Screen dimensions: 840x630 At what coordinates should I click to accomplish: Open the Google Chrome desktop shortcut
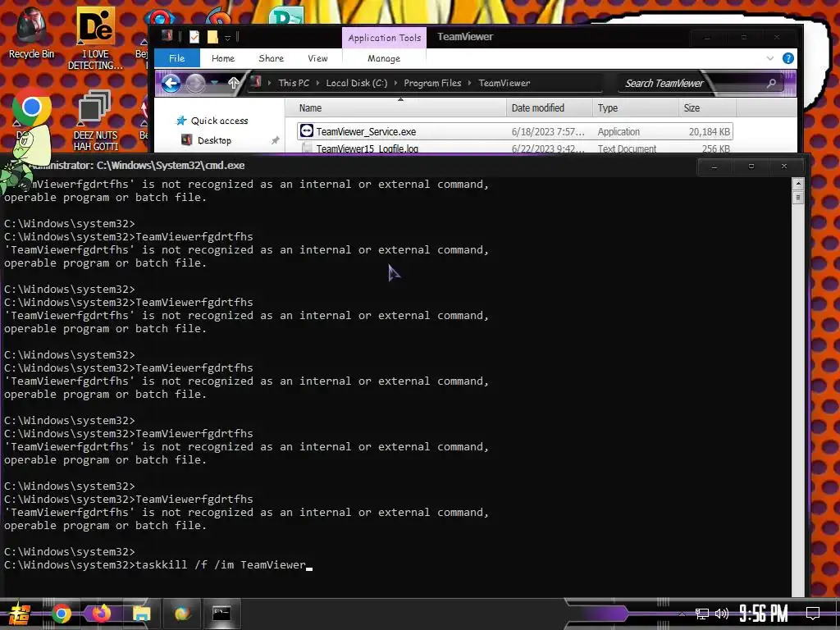click(x=32, y=108)
